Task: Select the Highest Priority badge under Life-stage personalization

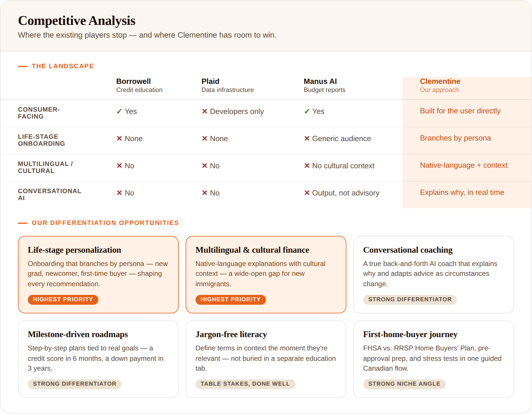Action: (x=63, y=300)
